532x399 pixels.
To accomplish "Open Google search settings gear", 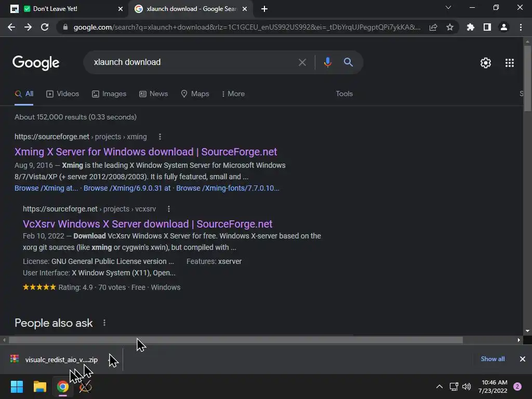I will (x=486, y=63).
